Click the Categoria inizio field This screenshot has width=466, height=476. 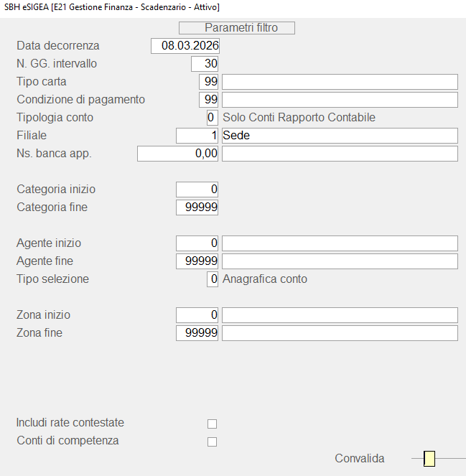[197, 190]
